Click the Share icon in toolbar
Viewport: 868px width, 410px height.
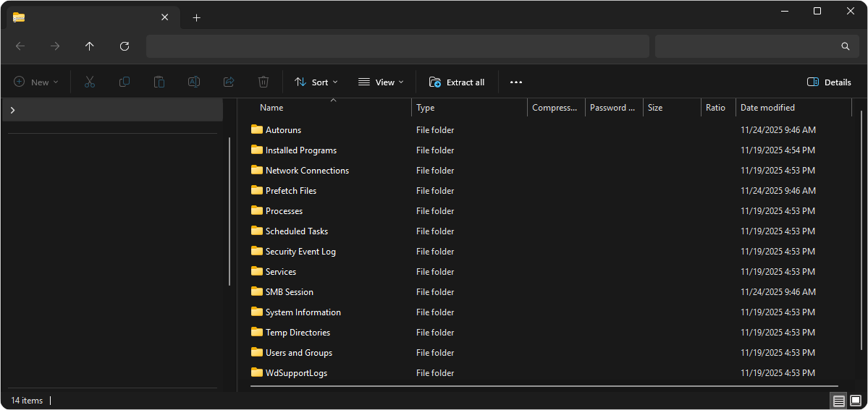tap(229, 82)
